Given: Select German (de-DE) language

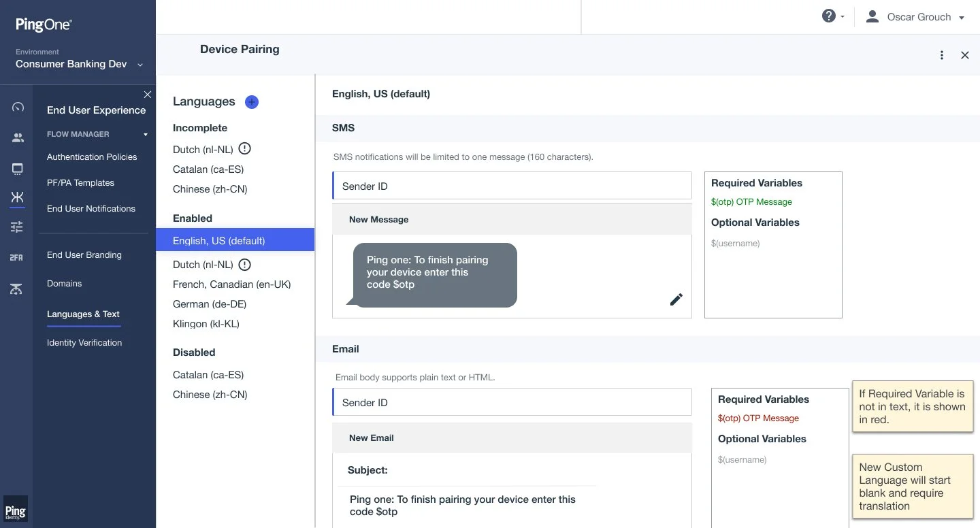Looking at the screenshot, I should click(x=210, y=304).
